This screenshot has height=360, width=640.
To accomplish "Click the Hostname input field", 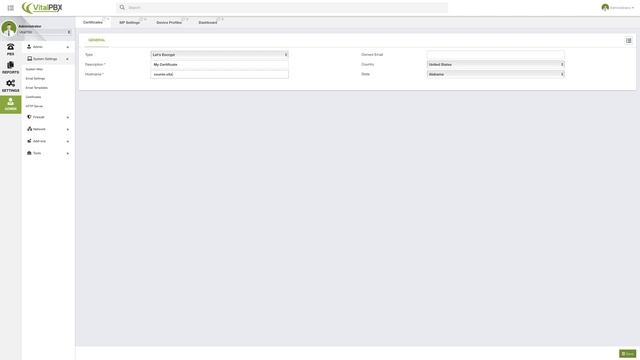I will point(220,74).
